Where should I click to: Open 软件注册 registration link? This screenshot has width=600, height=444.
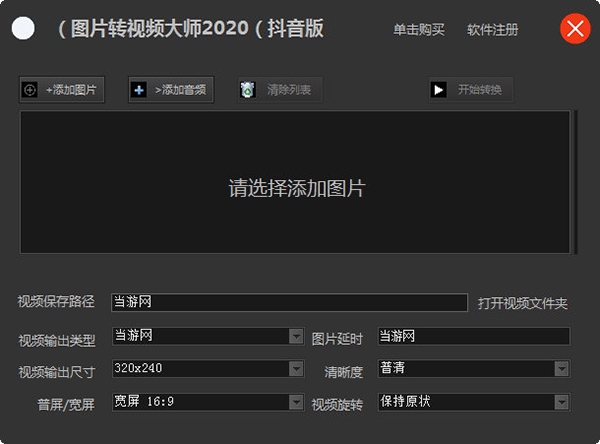(x=492, y=30)
